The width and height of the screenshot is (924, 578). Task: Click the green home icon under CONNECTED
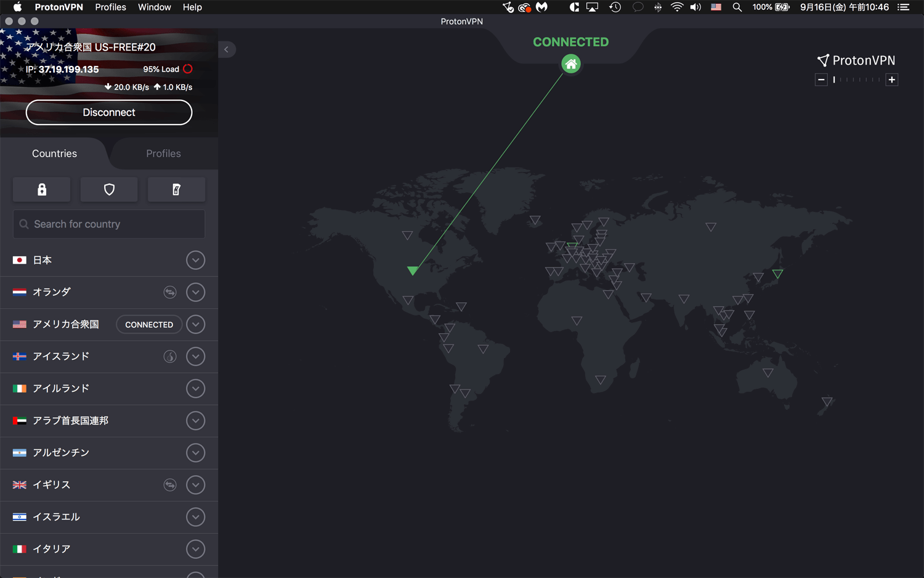point(571,63)
